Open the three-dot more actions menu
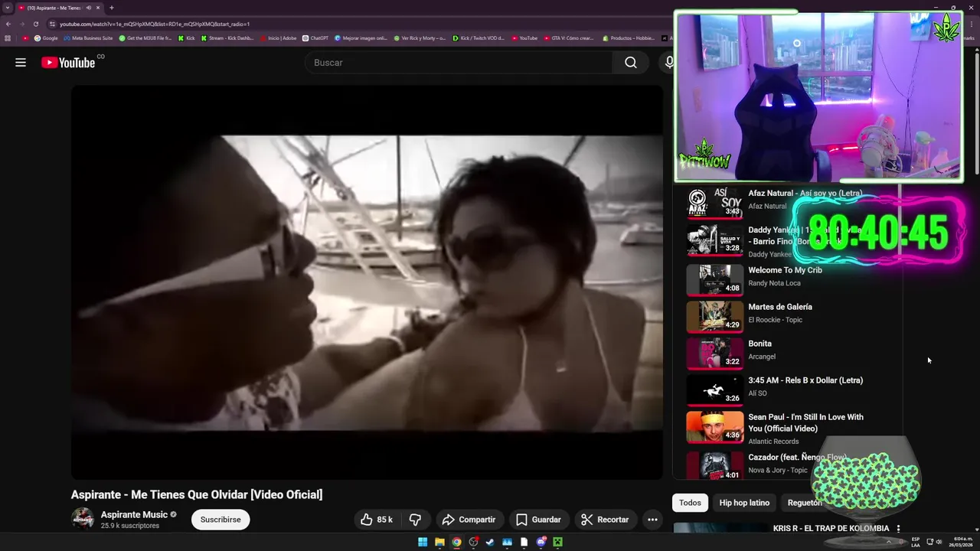This screenshot has height=551, width=980. tap(652, 520)
